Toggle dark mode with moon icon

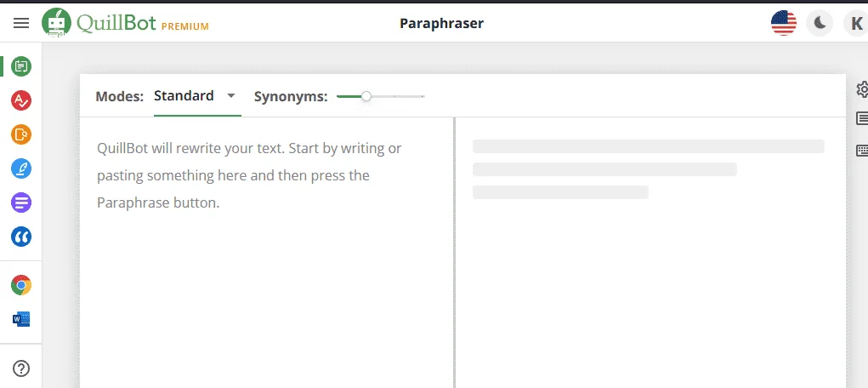[x=820, y=23]
